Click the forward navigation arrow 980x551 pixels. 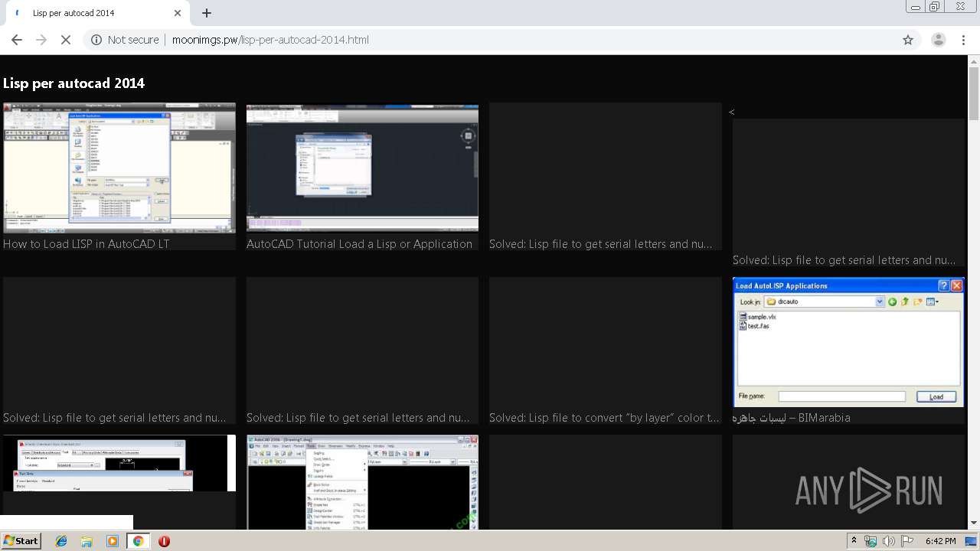click(41, 40)
